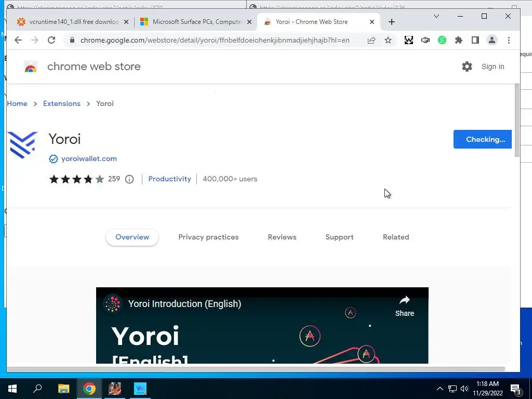Click the Chrome taskbar icon
This screenshot has width=532, height=399.
tap(89, 389)
